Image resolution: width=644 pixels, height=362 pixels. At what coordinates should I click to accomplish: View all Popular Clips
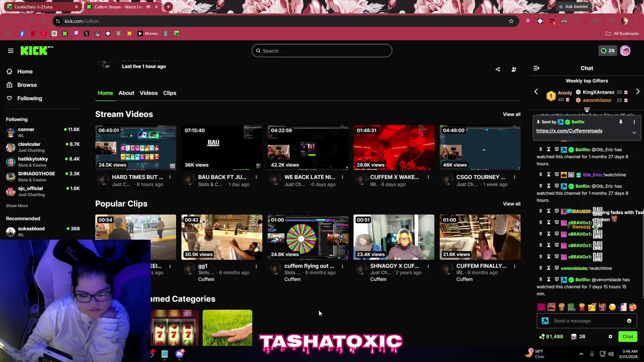[512, 204]
